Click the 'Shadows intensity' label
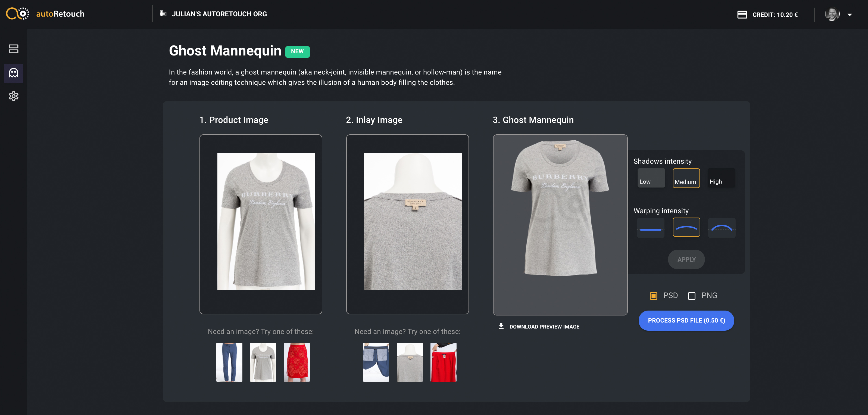The width and height of the screenshot is (868, 415). pos(662,161)
